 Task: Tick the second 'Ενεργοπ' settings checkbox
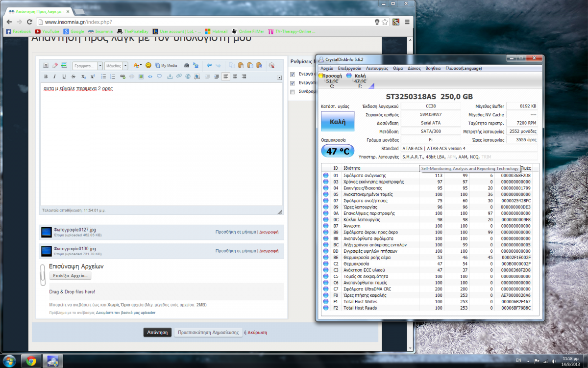pos(293,83)
